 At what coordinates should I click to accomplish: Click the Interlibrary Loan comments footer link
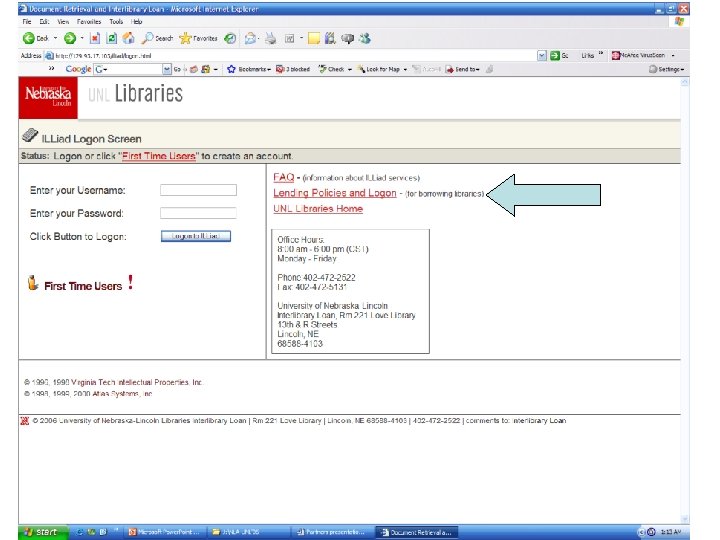[539, 421]
